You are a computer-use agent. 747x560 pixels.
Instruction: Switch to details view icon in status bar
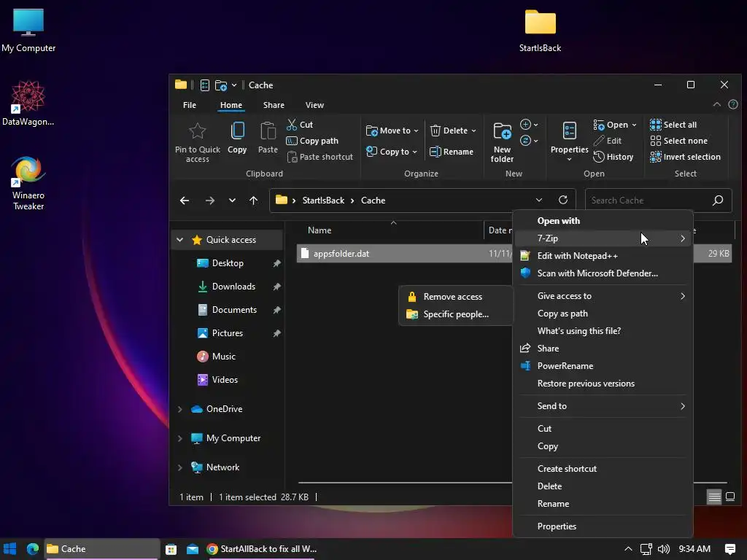714,497
